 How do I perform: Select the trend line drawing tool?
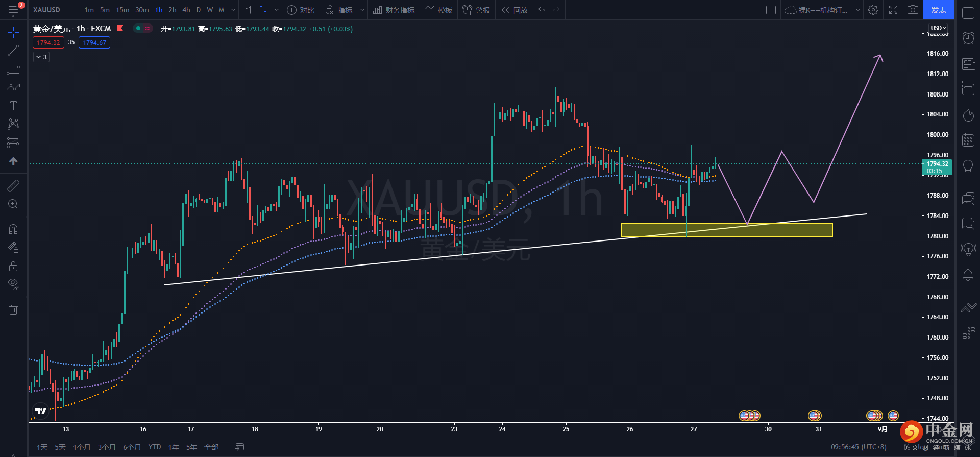coord(13,51)
